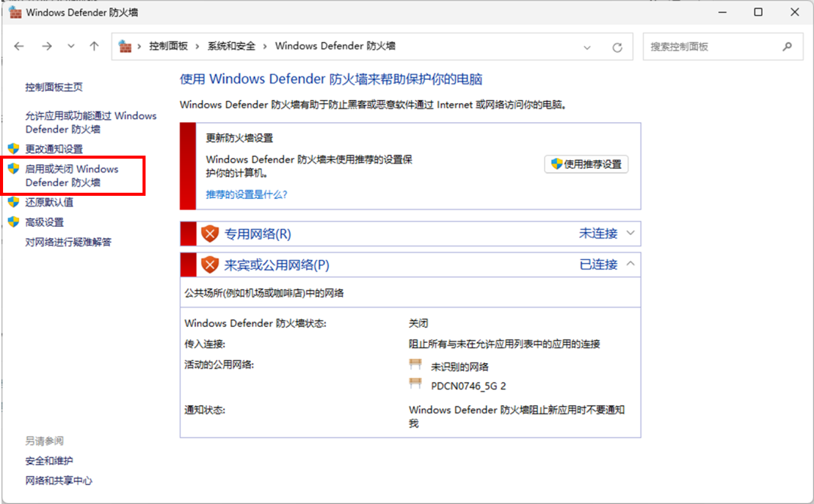
Task: Open the 安全和维护 link
Action: pyautogui.click(x=49, y=461)
